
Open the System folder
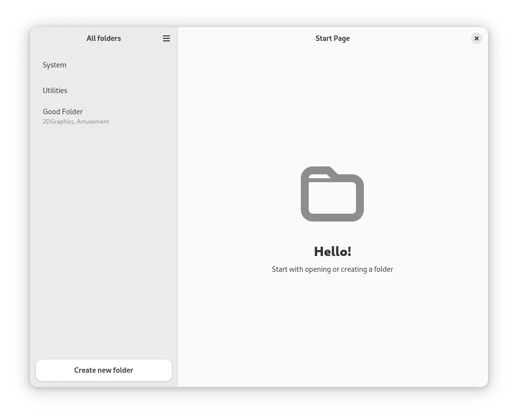click(x=104, y=65)
